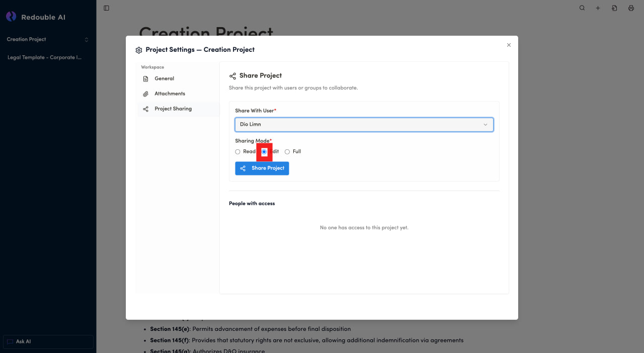Select the Edit sharing mode
The width and height of the screenshot is (644, 353).
point(264,152)
